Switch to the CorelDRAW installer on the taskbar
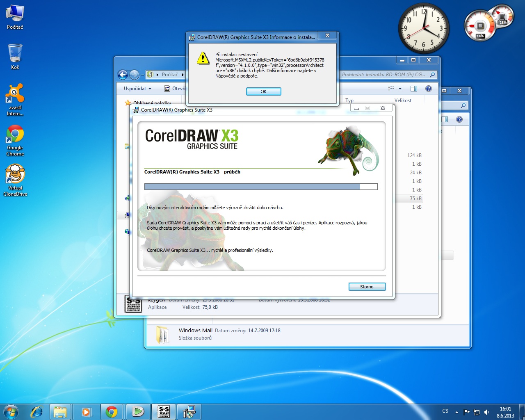Screen dimensions: 525x420 pyautogui.click(x=189, y=411)
